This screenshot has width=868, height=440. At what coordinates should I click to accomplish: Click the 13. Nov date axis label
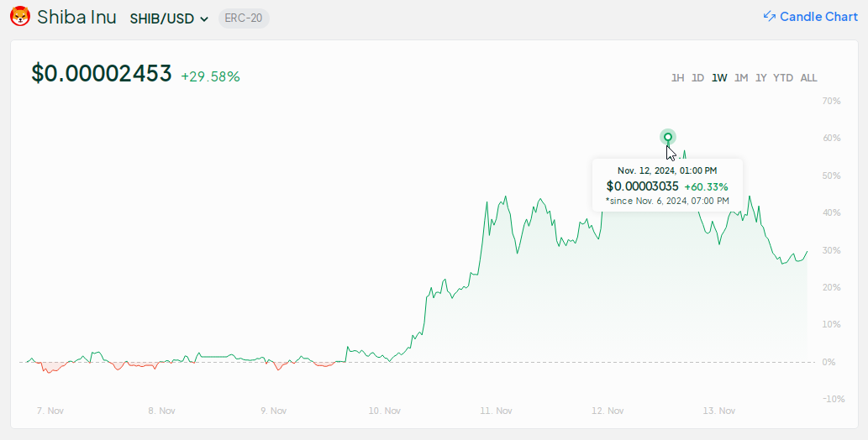point(719,411)
